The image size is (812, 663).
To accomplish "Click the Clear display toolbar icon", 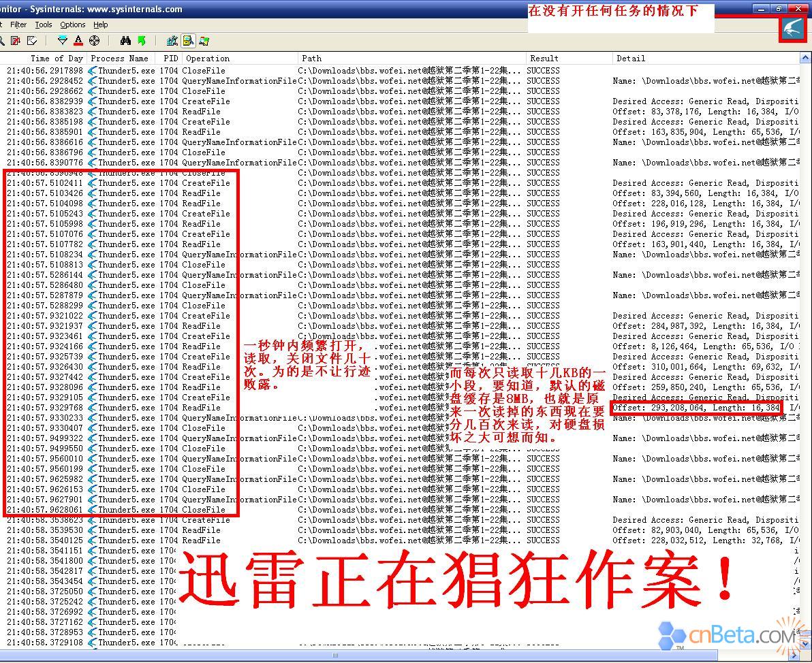I will (x=32, y=40).
